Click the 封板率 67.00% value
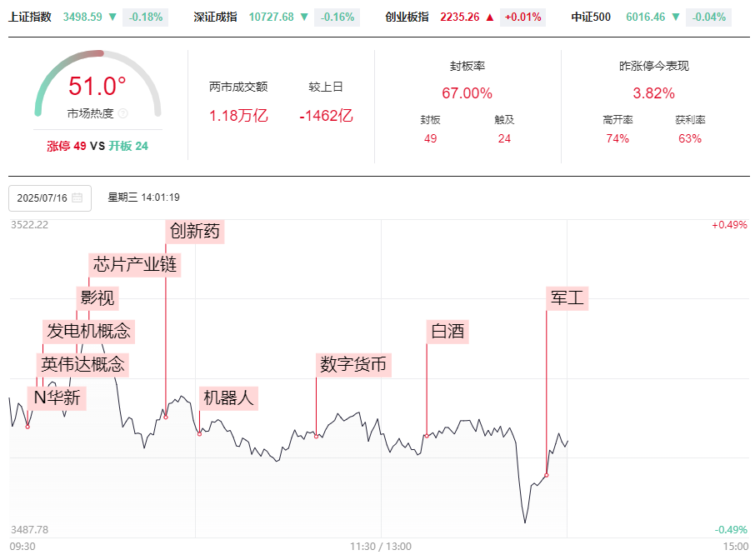Screen dimensions: 755x560 pos(467,93)
